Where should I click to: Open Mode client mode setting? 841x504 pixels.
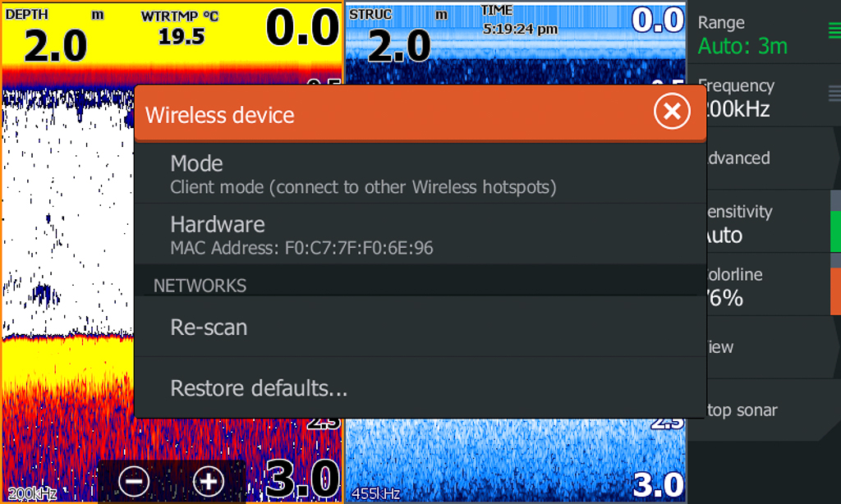pos(420,174)
